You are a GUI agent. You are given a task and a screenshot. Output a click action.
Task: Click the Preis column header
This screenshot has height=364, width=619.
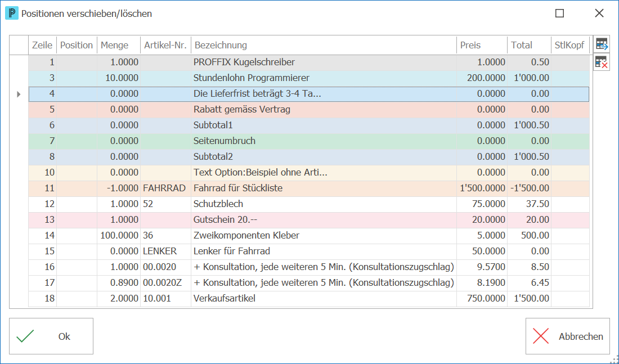(x=482, y=46)
